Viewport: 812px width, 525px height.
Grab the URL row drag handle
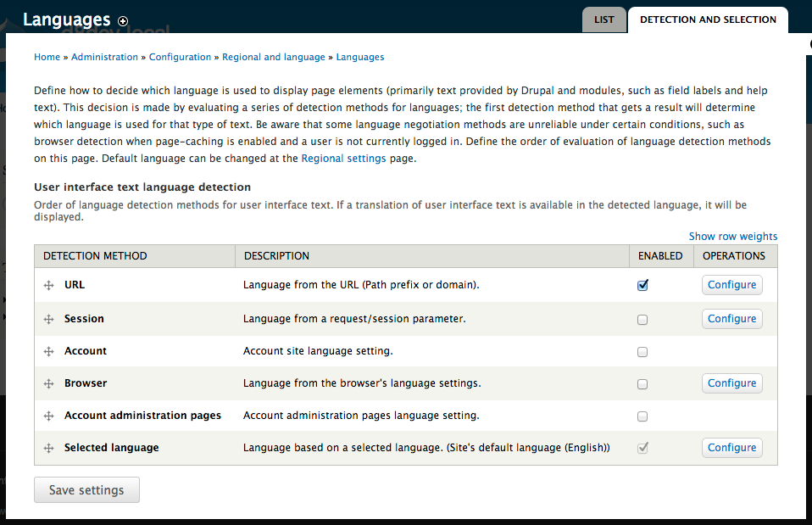tap(48, 285)
